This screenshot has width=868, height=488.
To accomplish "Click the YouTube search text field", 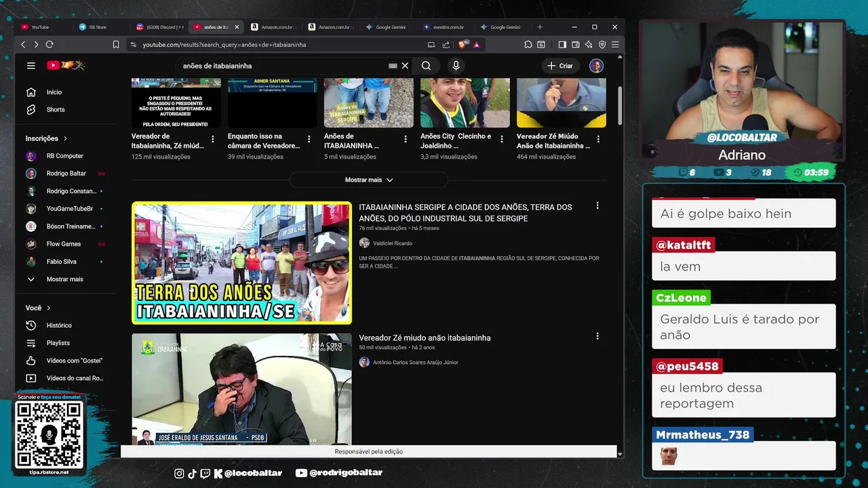I will [281, 66].
